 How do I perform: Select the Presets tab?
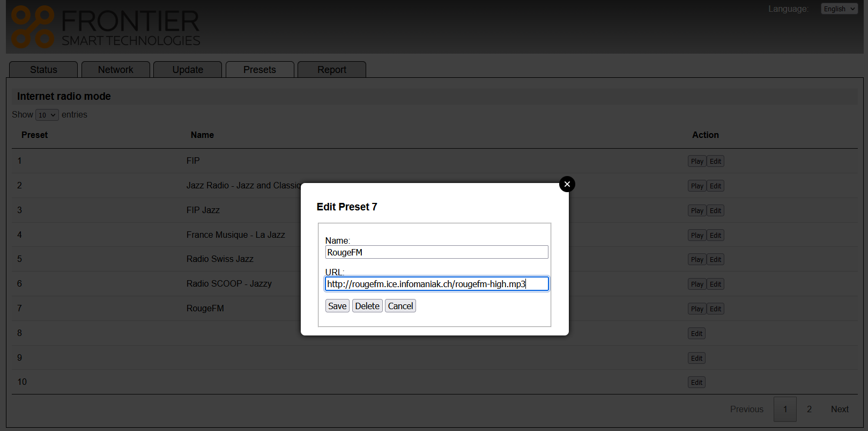click(x=259, y=70)
